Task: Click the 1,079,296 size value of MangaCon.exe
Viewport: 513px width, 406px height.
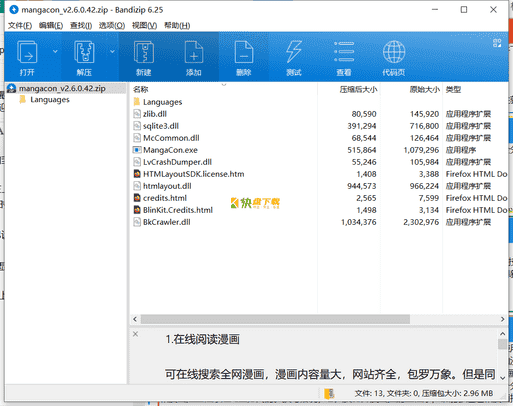Action: click(x=421, y=150)
